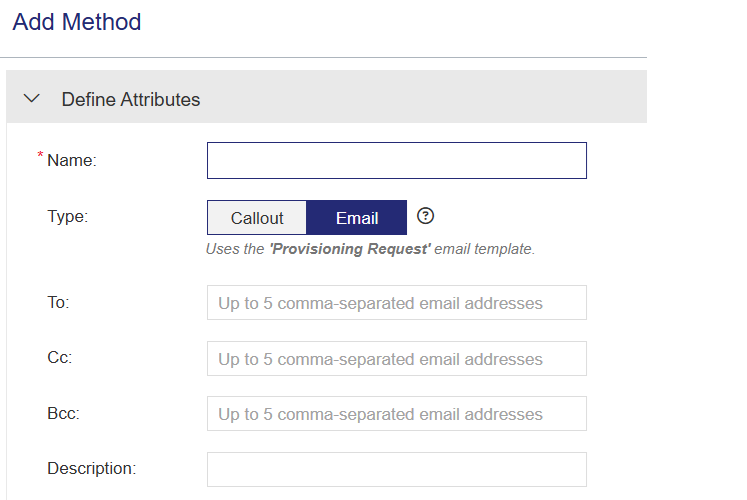Screen dimensions: 747x500
Task: Click the 'Provisioning Request' template name
Action: [350, 249]
